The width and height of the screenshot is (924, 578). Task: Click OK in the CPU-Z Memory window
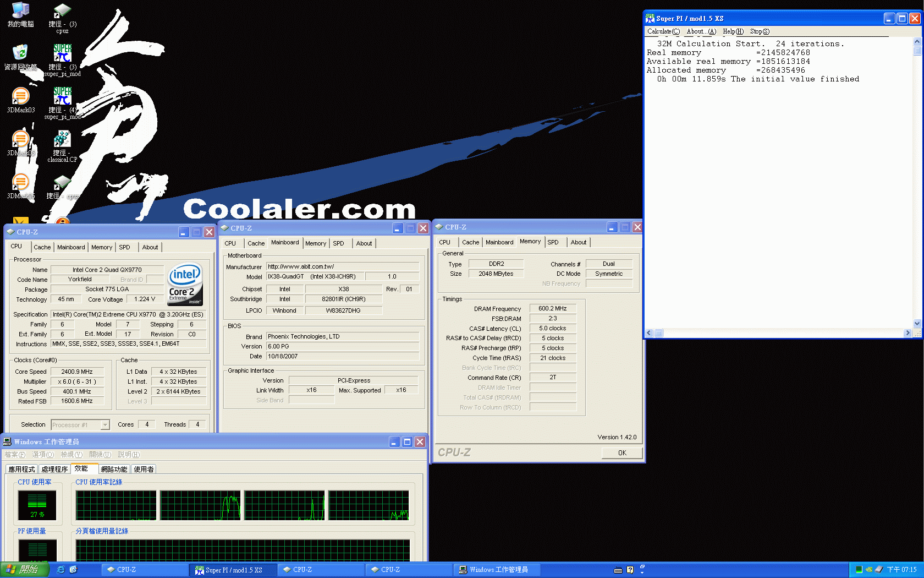tap(622, 453)
